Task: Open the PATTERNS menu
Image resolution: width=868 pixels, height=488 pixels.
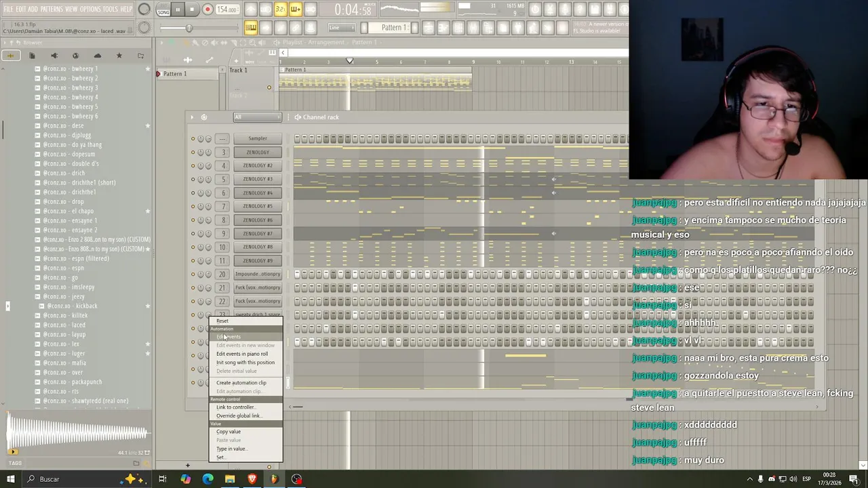Action: pyautogui.click(x=51, y=9)
